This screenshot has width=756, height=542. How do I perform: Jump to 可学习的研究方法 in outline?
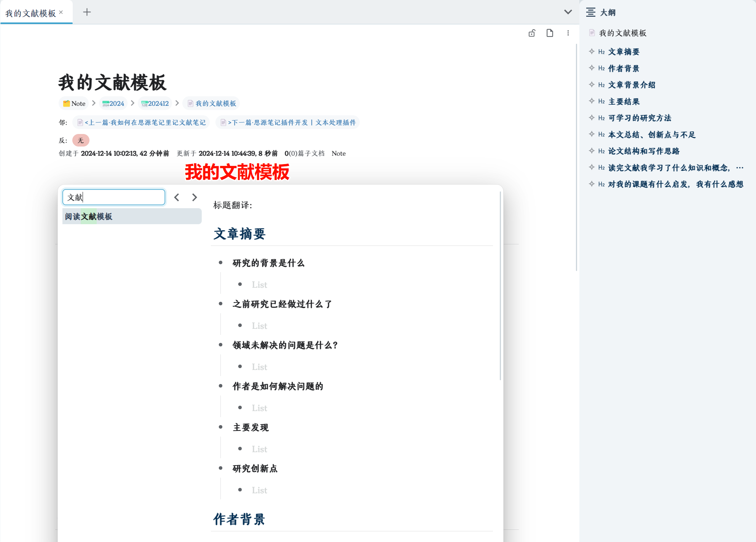pos(640,118)
